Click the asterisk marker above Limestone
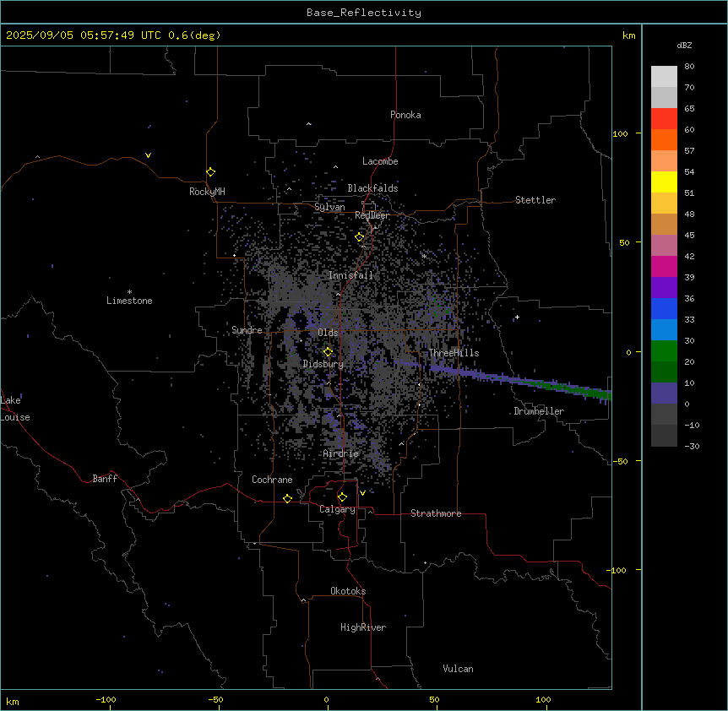Screen dimensions: 728x711 pyautogui.click(x=129, y=291)
